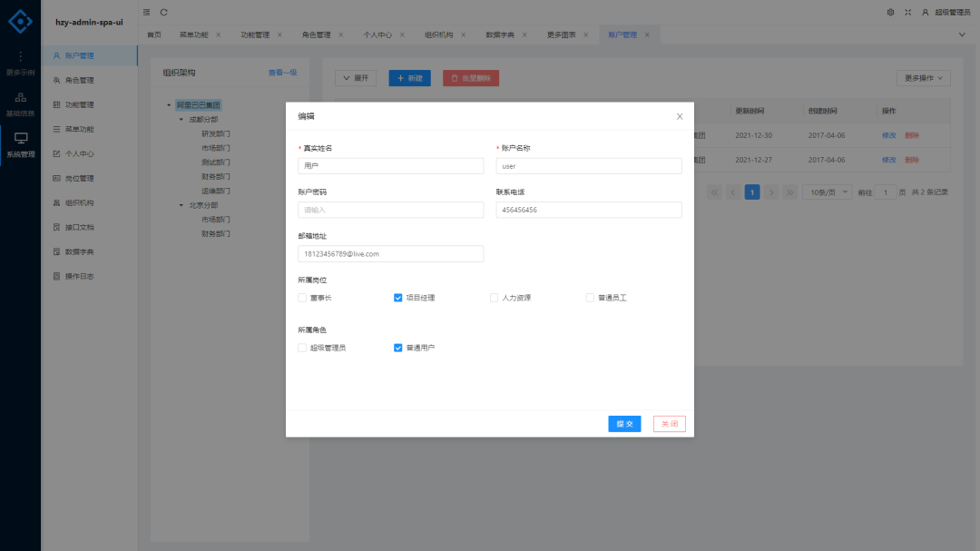Viewport: 980px width, 551px height.
Task: Click the refresh icon in the header
Action: [x=163, y=13]
